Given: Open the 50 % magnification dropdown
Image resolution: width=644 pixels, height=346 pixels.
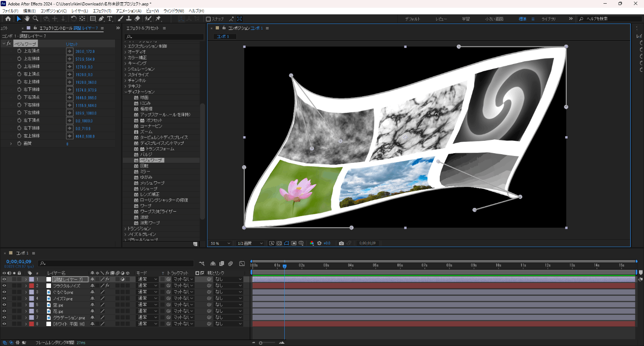Looking at the screenshot, I should (221, 243).
